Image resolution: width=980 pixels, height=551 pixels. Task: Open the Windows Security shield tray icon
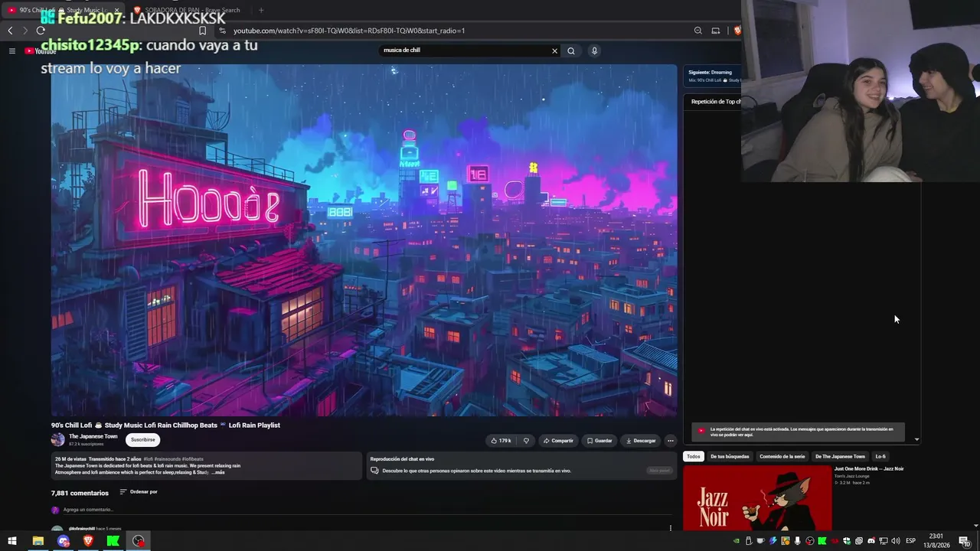point(846,541)
